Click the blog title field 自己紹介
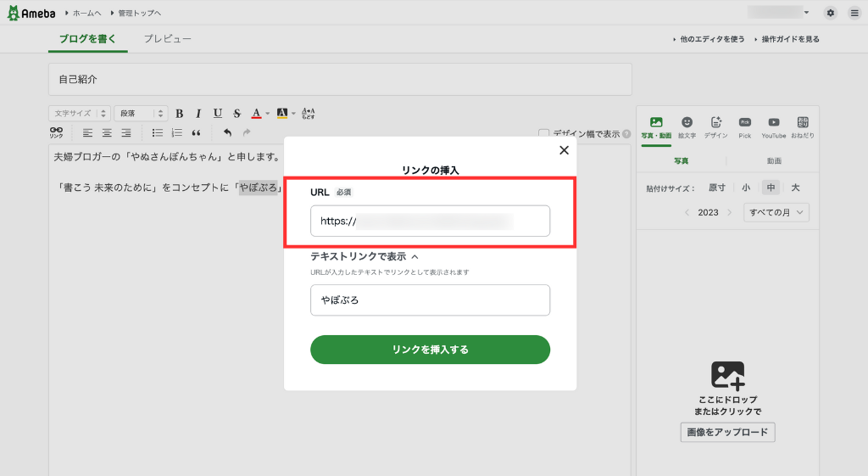Screen dimensions: 868x476 coord(340,79)
